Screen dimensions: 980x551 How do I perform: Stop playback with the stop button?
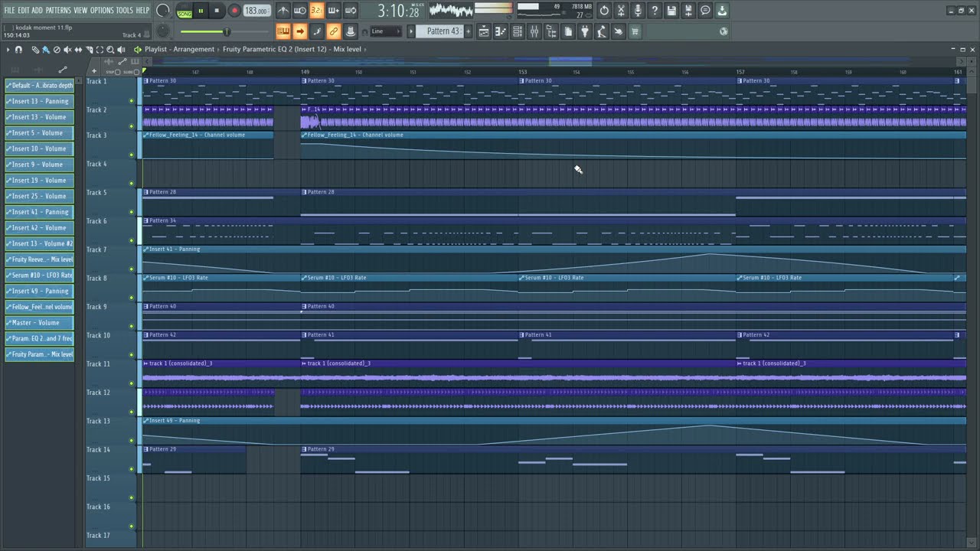coord(217,11)
